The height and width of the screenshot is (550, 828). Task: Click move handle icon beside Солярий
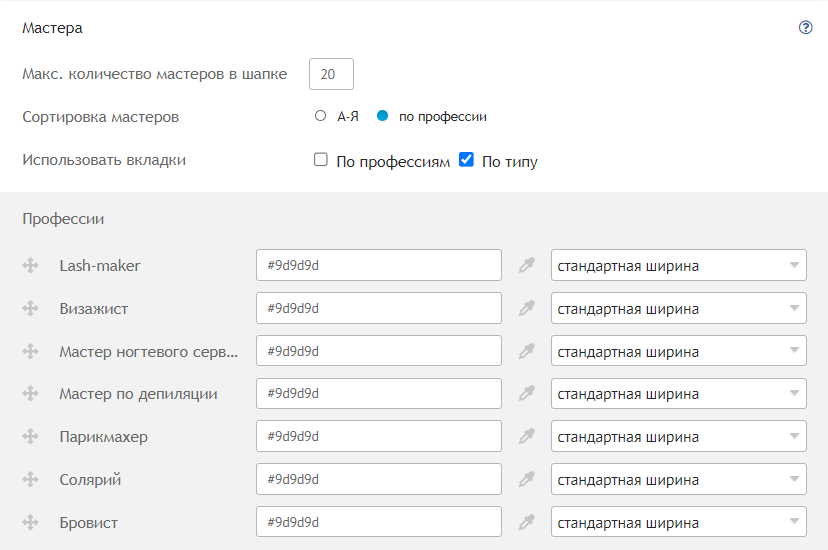click(31, 479)
